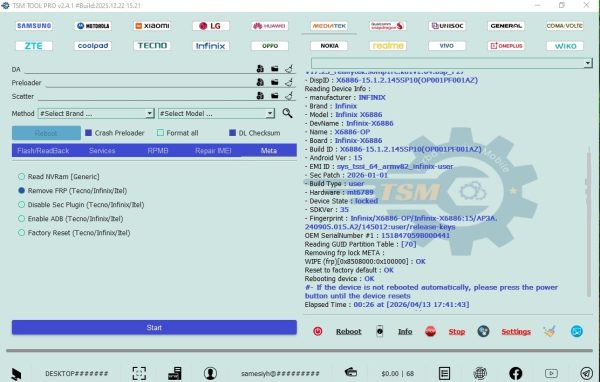Screen dimensions: 600x382
Task: Click the gear globe icon beside Settings
Action: tap(483, 331)
